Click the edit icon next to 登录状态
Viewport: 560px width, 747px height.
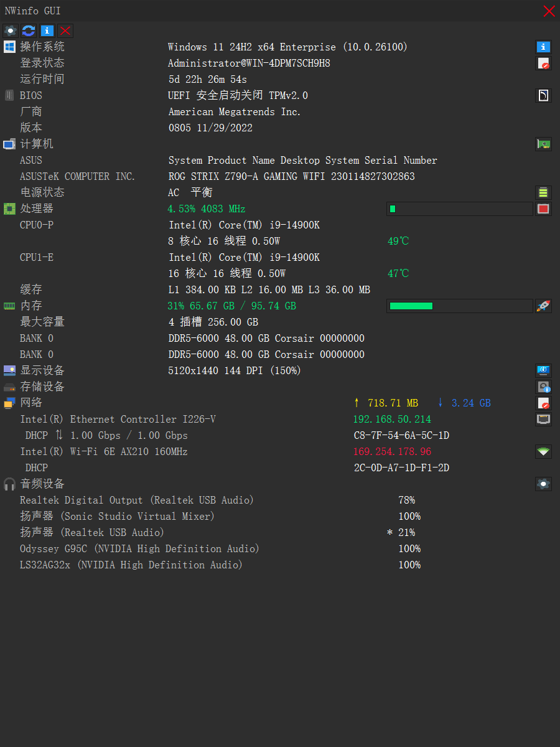(x=543, y=63)
